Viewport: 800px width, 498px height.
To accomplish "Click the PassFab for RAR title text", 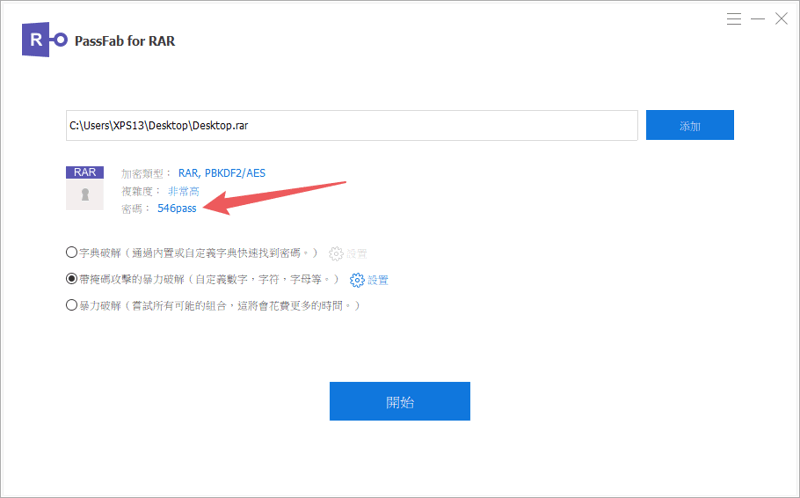I will 125,41.
